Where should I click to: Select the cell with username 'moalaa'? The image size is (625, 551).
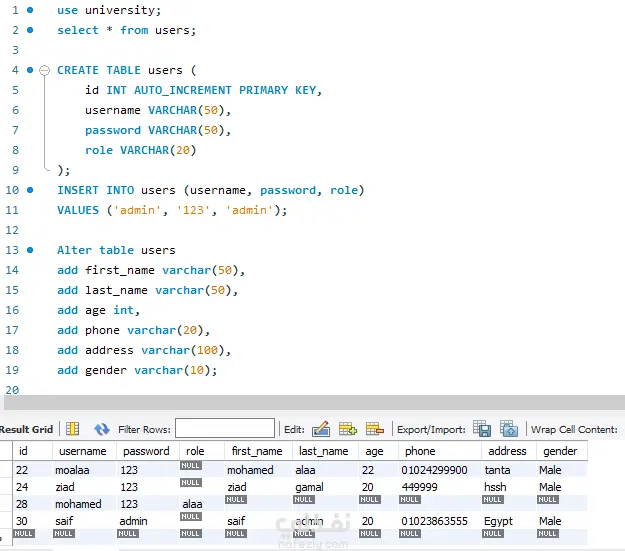click(x=84, y=470)
